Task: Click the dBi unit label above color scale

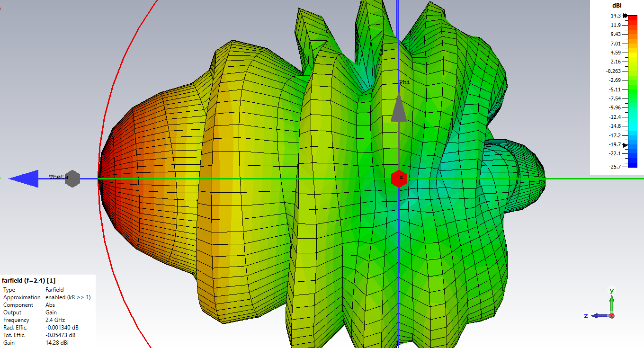Action: [617, 5]
